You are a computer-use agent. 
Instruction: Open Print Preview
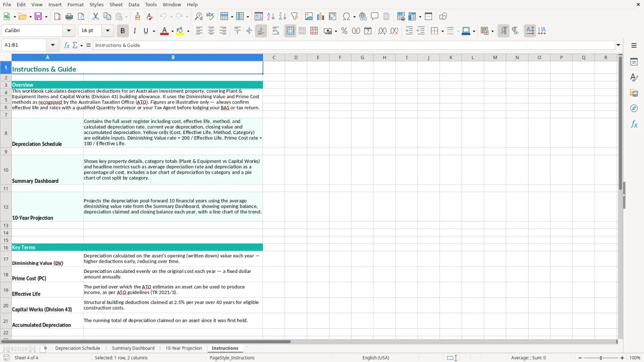click(x=81, y=17)
